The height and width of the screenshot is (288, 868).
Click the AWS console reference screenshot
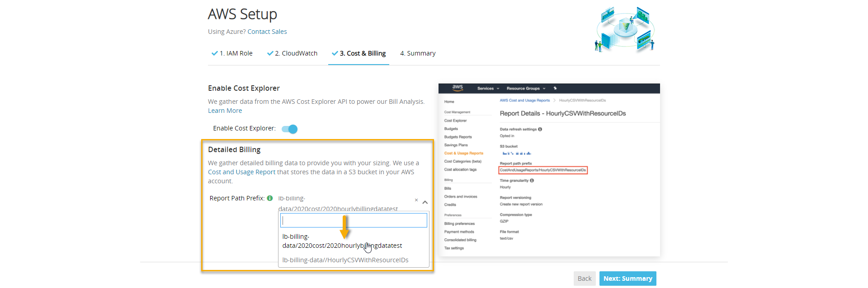[x=549, y=170]
